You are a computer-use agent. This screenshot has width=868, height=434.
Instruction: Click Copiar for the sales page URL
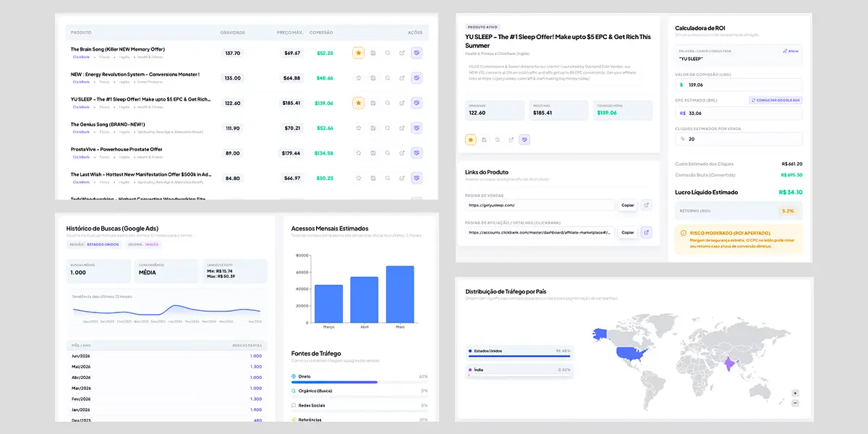[x=627, y=205]
